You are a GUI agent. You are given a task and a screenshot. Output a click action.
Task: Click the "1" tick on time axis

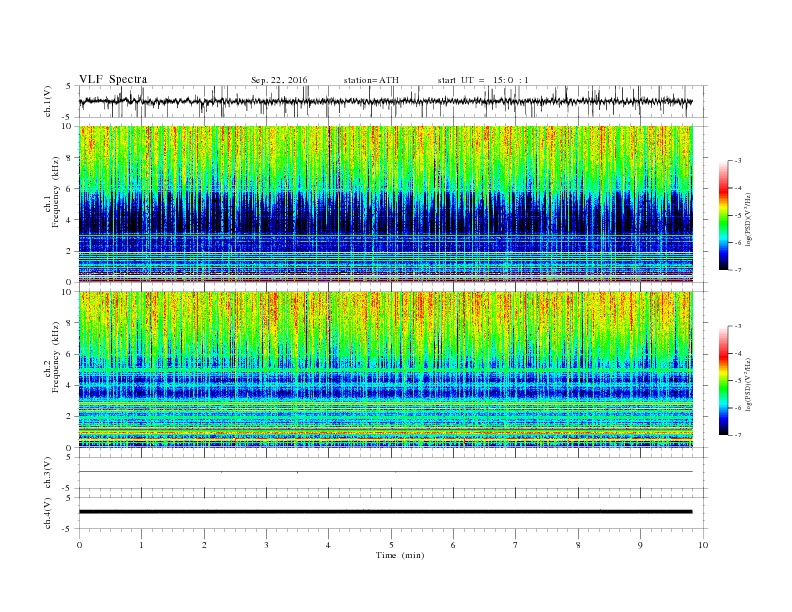141,545
